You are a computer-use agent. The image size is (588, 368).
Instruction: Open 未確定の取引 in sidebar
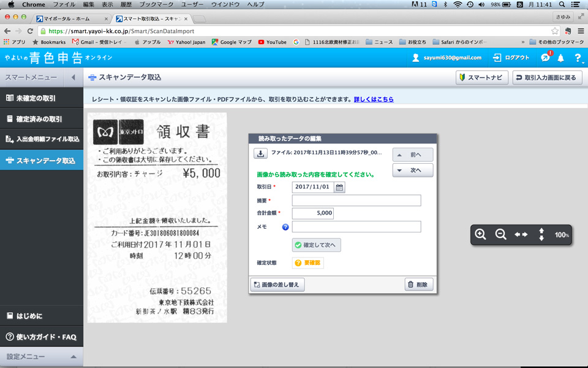(41, 98)
